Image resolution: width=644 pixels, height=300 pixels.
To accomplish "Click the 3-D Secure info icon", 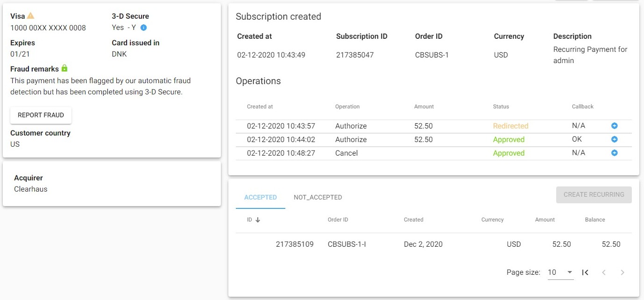I will point(143,28).
